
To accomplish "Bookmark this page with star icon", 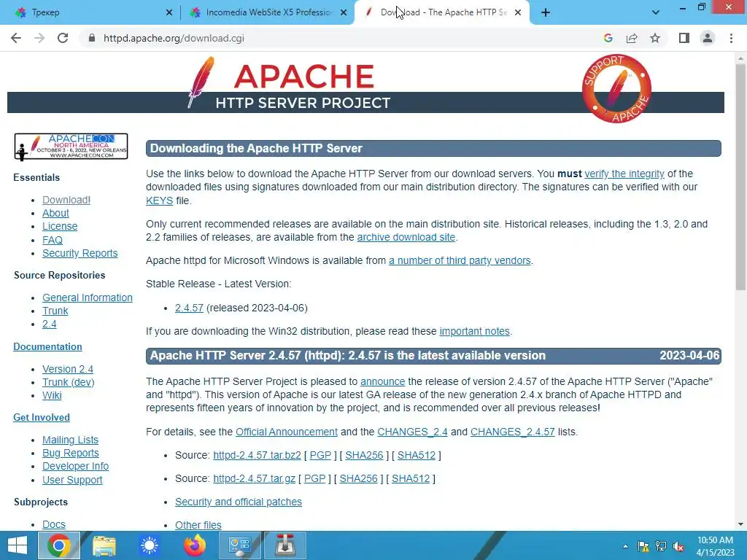I will (x=655, y=38).
